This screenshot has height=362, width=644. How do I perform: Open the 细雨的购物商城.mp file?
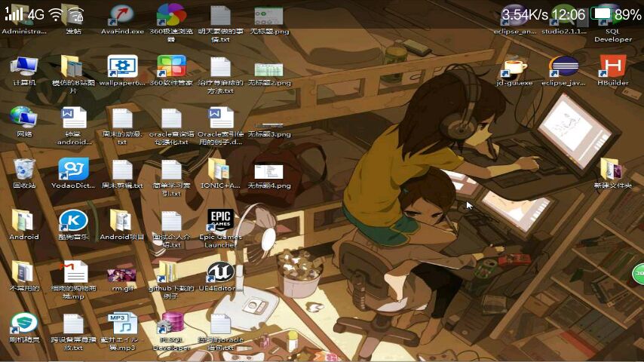(74, 279)
